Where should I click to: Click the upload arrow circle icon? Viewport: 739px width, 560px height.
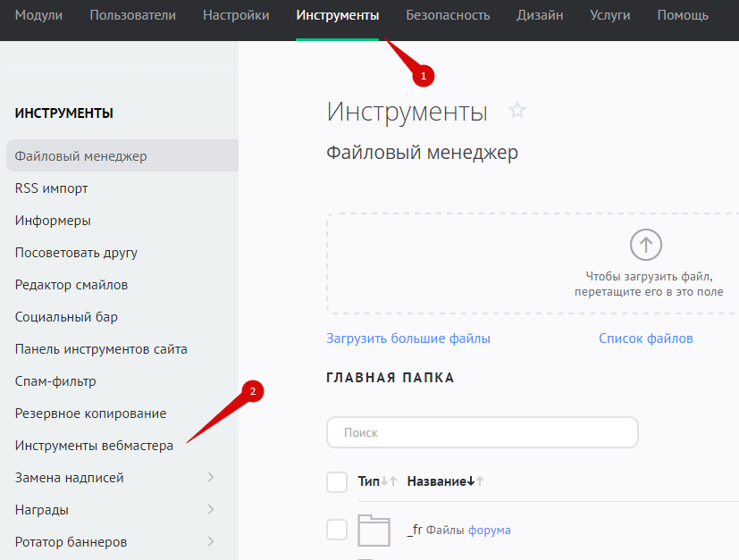645,244
